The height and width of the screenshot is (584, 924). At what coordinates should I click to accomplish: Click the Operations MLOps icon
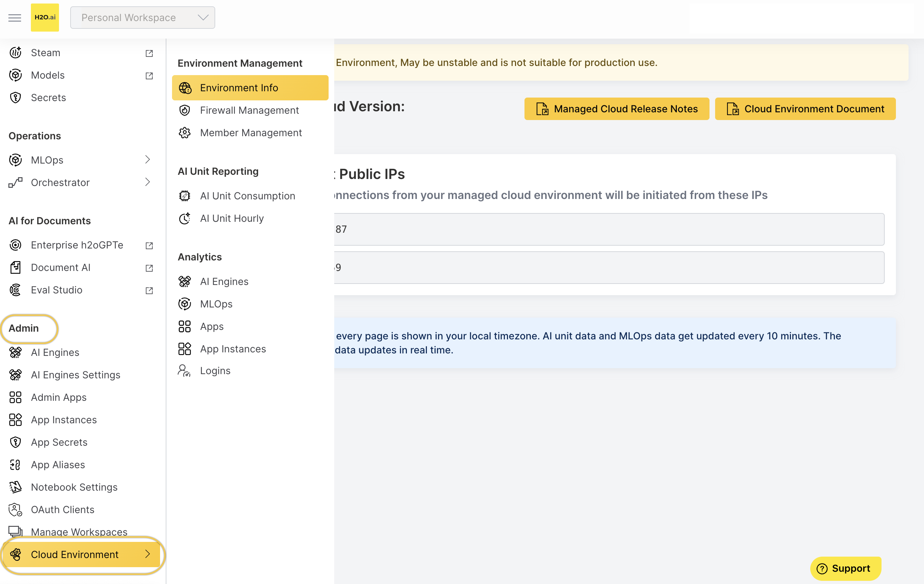point(15,160)
